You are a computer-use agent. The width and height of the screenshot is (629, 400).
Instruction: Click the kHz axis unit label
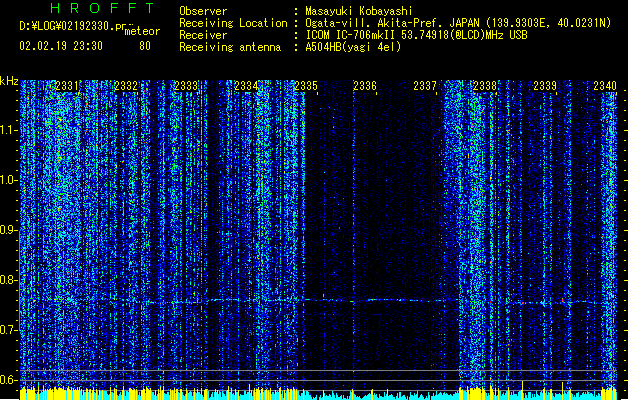pyautogui.click(x=9, y=81)
